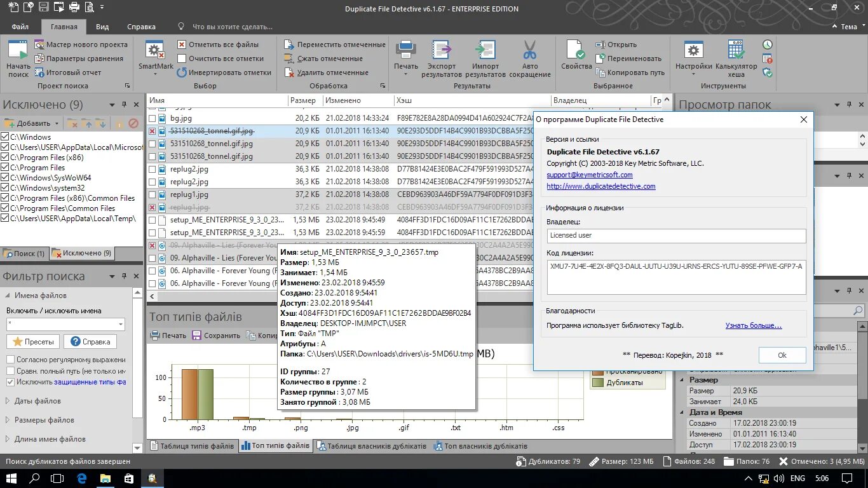Enable Сравн. полный путь checkbox
The image size is (868, 488).
[x=10, y=371]
